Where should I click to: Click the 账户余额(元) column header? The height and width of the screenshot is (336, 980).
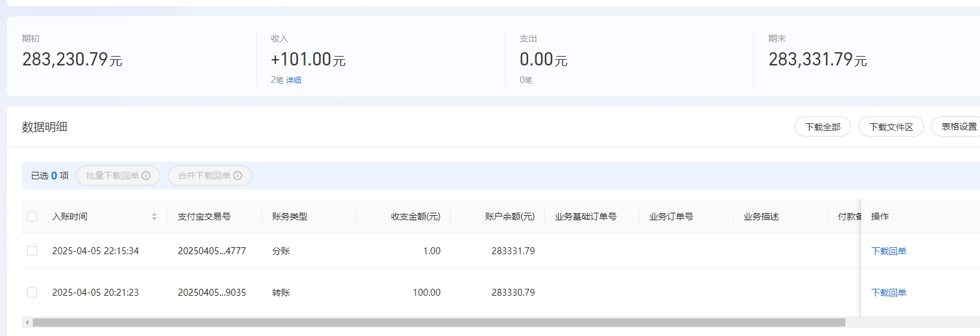tap(510, 216)
